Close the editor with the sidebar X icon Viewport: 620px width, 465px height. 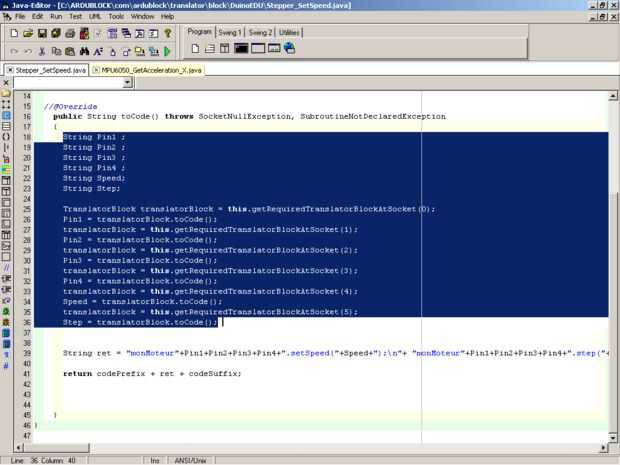6,83
